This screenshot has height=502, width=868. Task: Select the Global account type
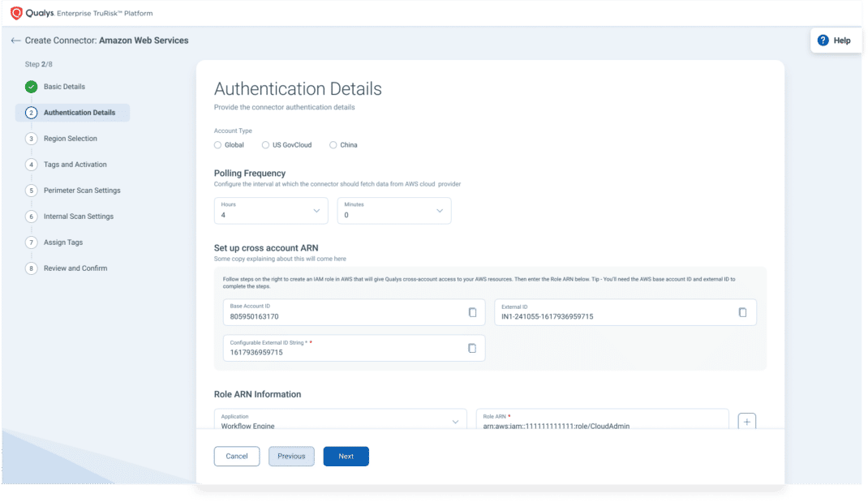[x=217, y=145]
